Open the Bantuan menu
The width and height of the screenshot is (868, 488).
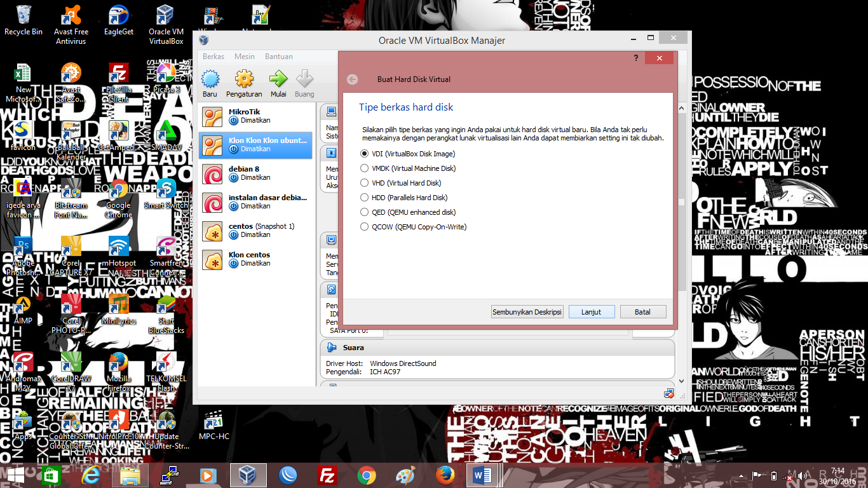(279, 57)
